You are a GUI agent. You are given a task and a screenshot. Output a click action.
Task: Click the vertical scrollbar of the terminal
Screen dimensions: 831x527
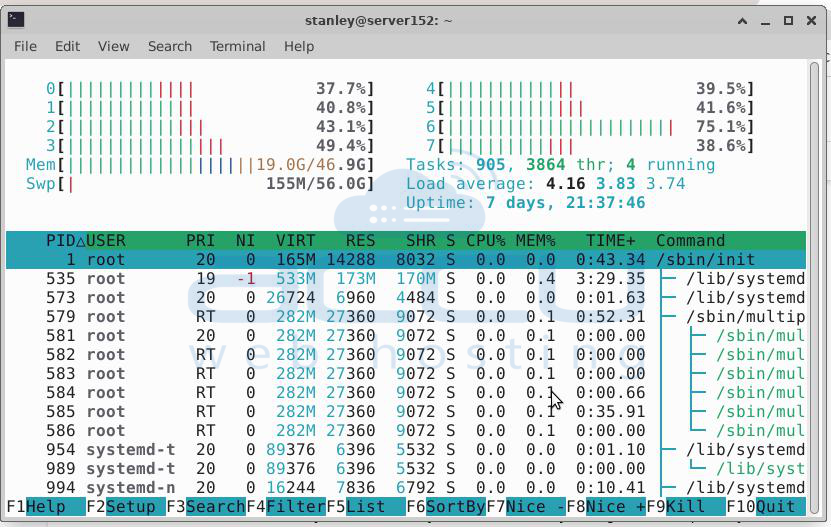coord(815,289)
